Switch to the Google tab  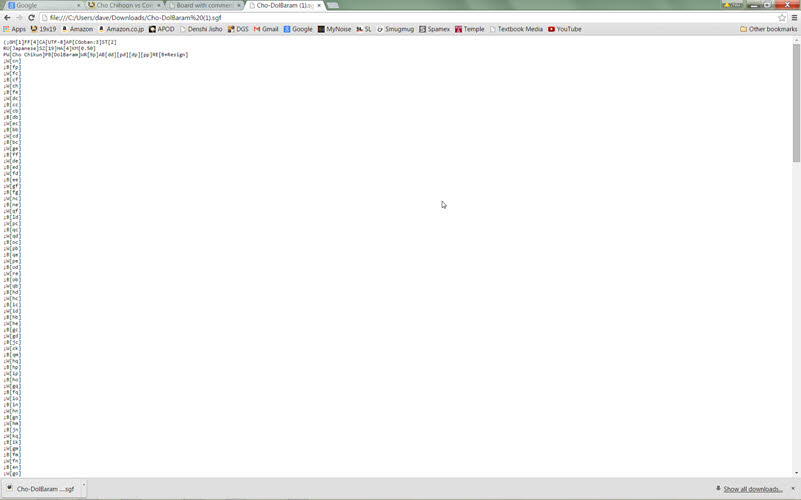tap(40, 5)
